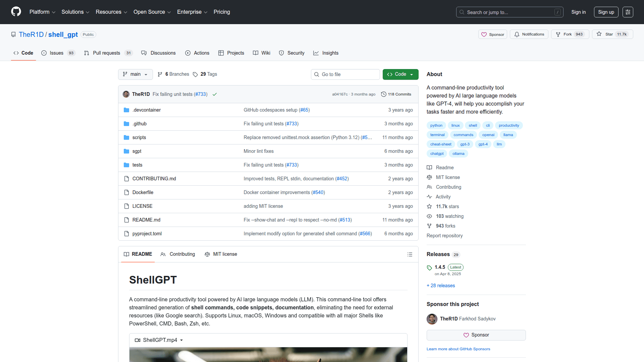Click the green commit status checkmark

(215, 94)
